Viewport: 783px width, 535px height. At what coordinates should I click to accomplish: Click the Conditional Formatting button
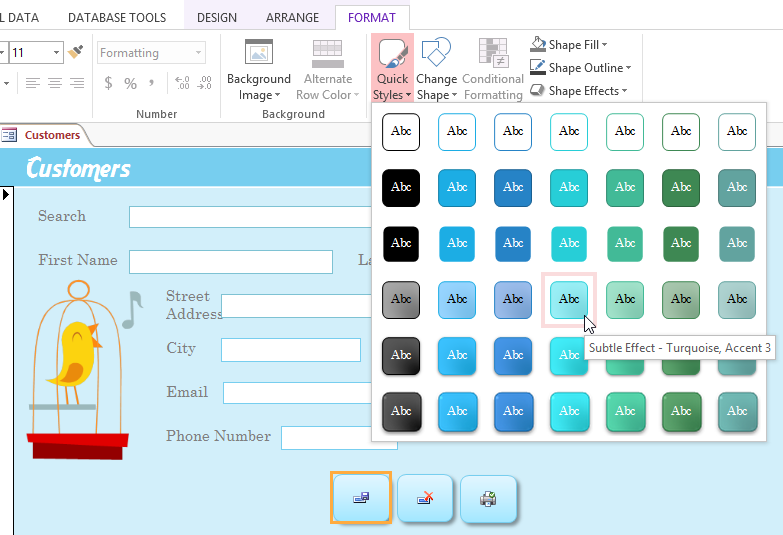pos(493,68)
